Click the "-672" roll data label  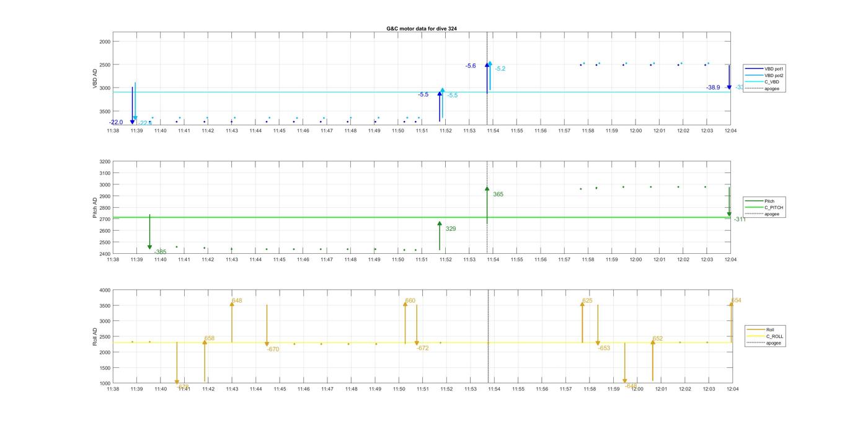coord(422,348)
